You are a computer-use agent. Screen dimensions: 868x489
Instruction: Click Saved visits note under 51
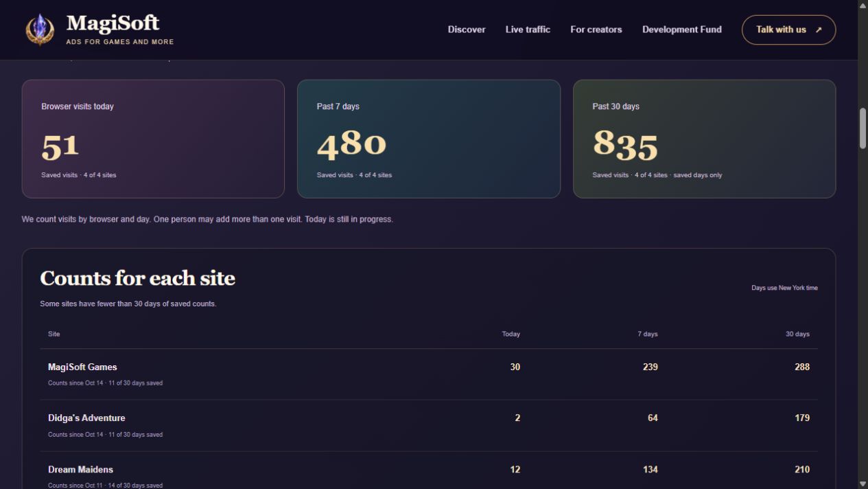point(79,175)
